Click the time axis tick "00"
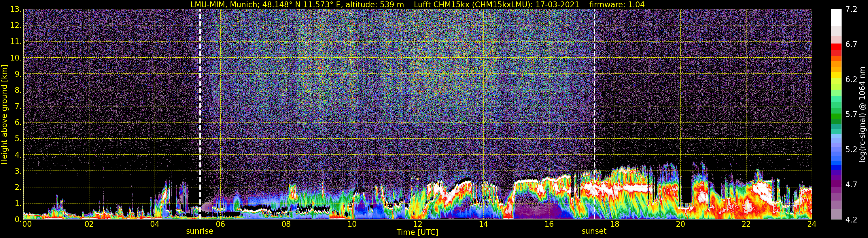The height and width of the screenshot is (238, 868). (27, 224)
